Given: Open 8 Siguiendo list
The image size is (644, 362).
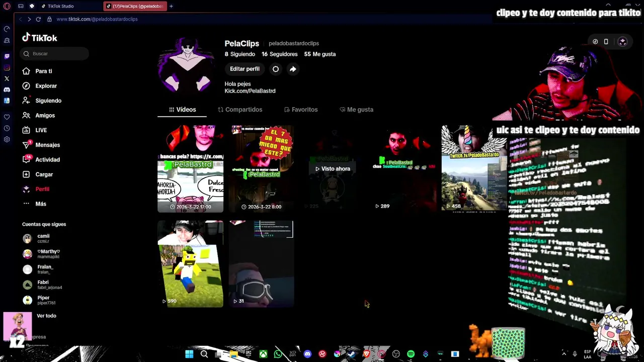Looking at the screenshot, I should tap(240, 54).
